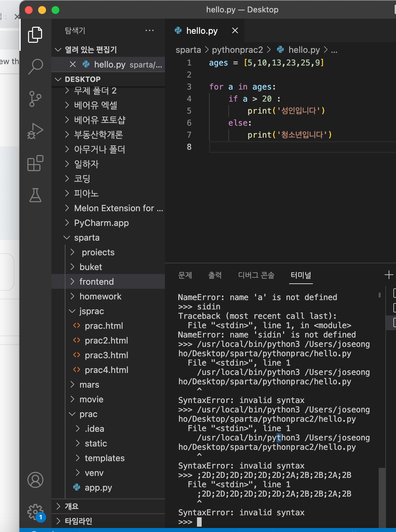This screenshot has height=532, width=396.
Task: Open the Source Control view icon
Action: [x=35, y=99]
